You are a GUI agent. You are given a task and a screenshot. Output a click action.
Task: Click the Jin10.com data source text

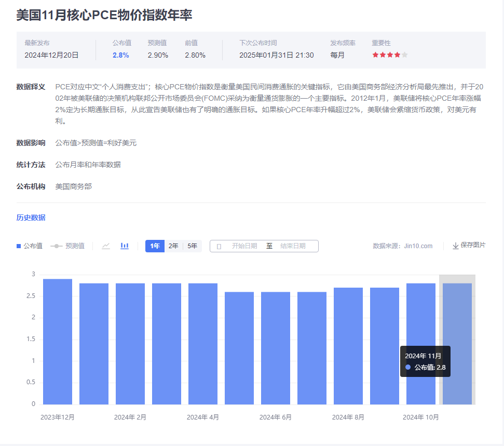[x=418, y=246]
